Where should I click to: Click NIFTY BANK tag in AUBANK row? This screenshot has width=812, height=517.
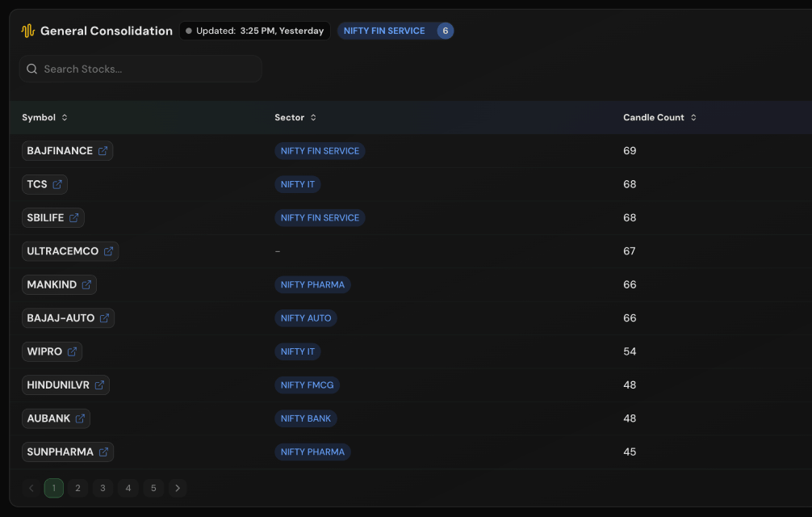(x=306, y=418)
